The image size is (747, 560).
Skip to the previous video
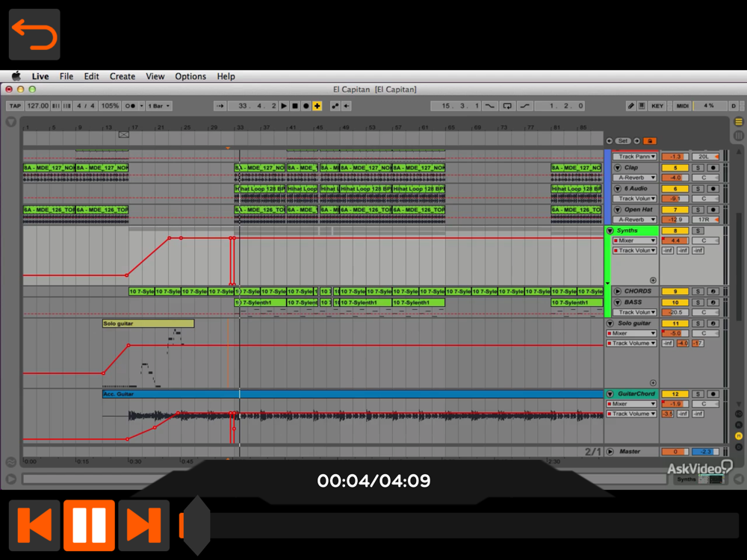pyautogui.click(x=34, y=525)
